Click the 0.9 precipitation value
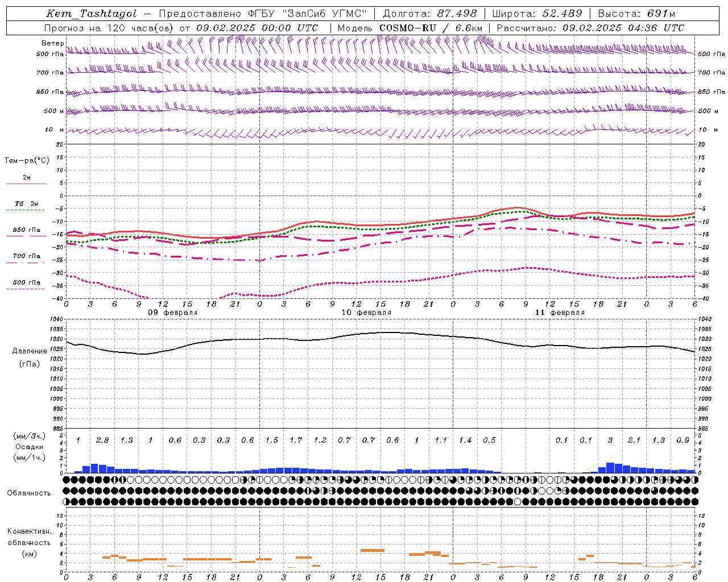The height and width of the screenshot is (582, 728). [682, 440]
